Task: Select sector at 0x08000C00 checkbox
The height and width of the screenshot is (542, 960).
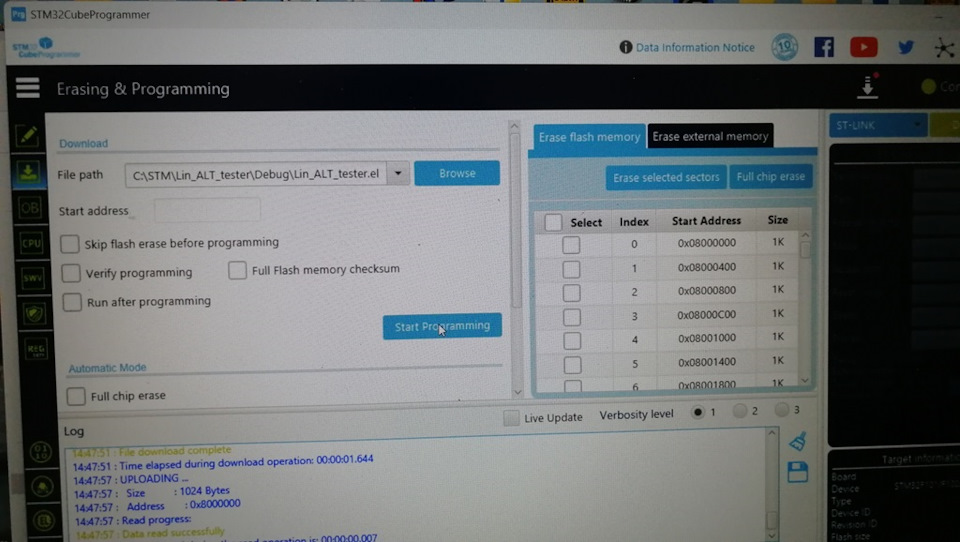Action: (572, 317)
